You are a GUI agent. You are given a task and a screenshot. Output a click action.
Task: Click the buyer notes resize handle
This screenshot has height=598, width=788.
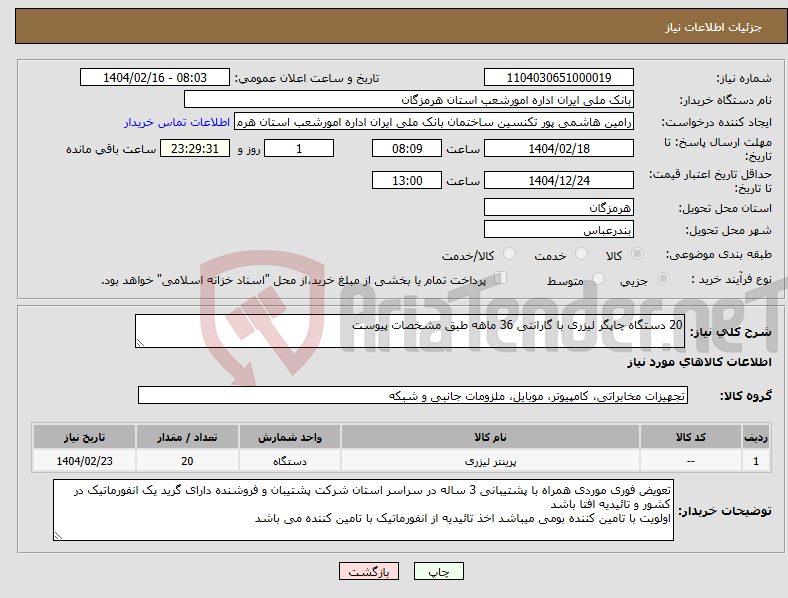point(58,536)
